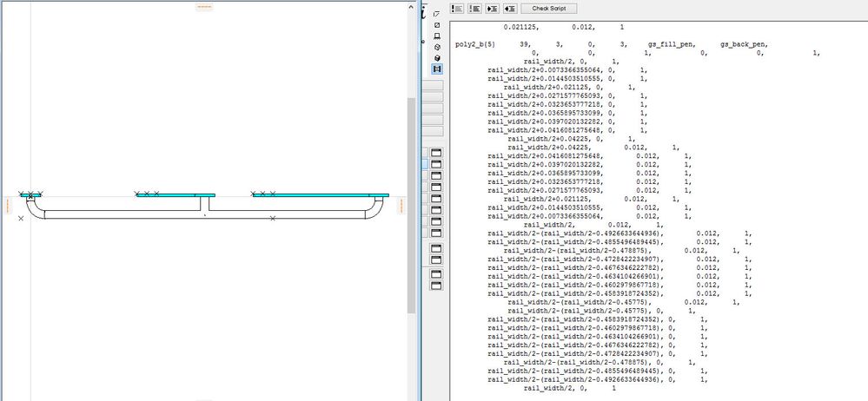This screenshot has width=868, height=401.
Task: Open 3D script in separate window
Action: (437, 175)
